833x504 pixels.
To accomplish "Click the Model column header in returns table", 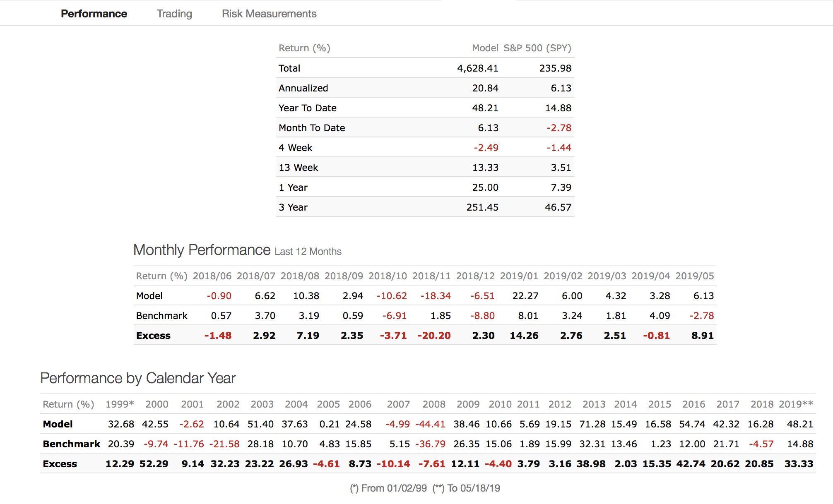I will (485, 48).
